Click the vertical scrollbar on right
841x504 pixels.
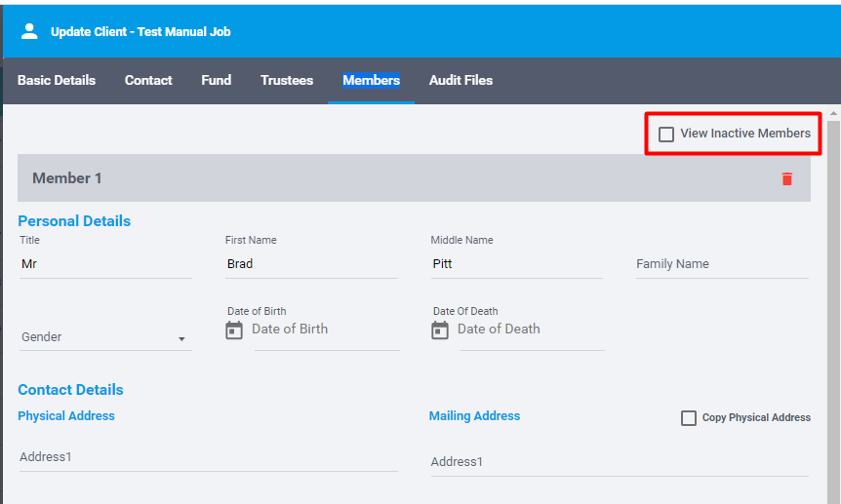coord(833,292)
